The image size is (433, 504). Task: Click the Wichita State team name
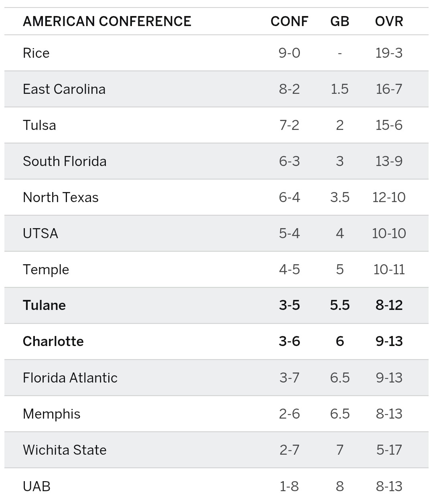tap(65, 450)
